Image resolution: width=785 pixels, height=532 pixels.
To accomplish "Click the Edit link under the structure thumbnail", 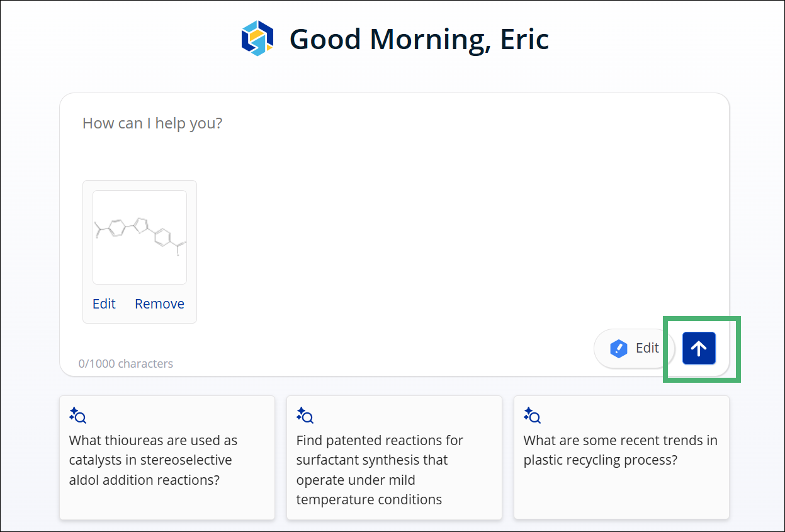I will (104, 303).
